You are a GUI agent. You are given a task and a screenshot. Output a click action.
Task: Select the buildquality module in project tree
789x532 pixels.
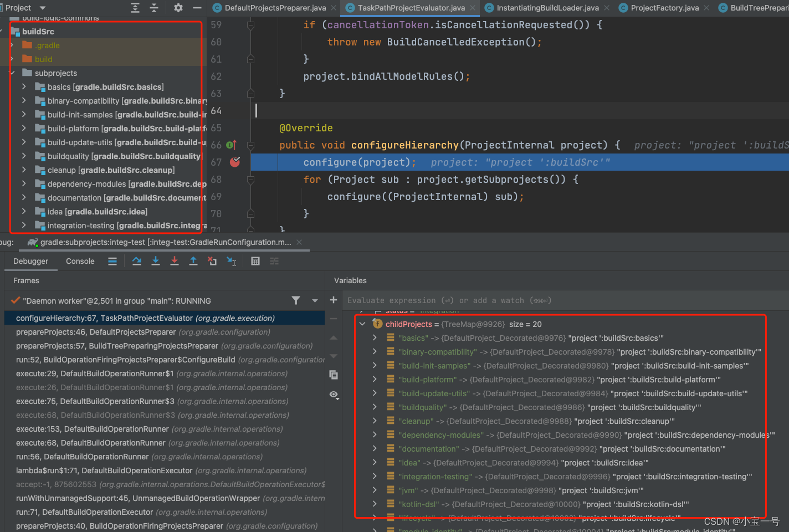124,156
